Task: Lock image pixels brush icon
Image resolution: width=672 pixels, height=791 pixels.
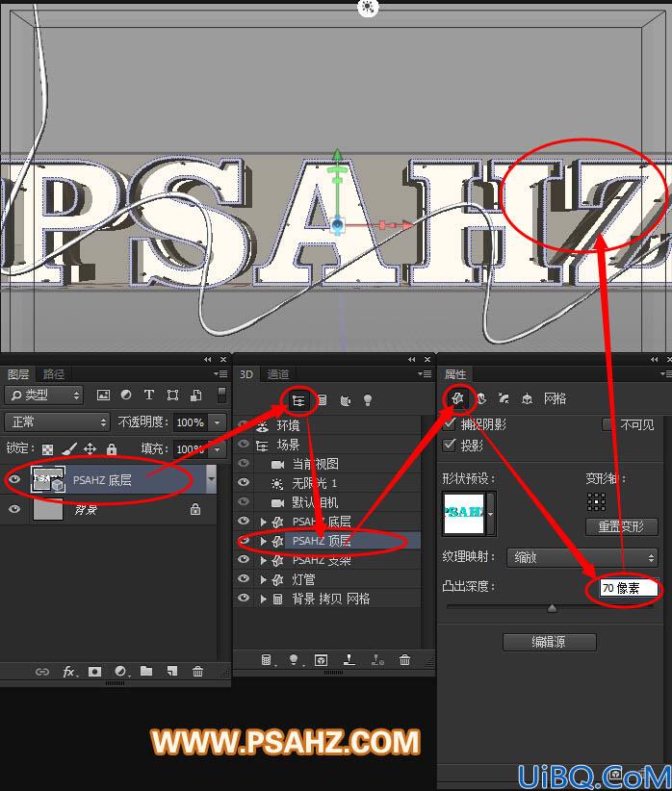Action: 69,448
